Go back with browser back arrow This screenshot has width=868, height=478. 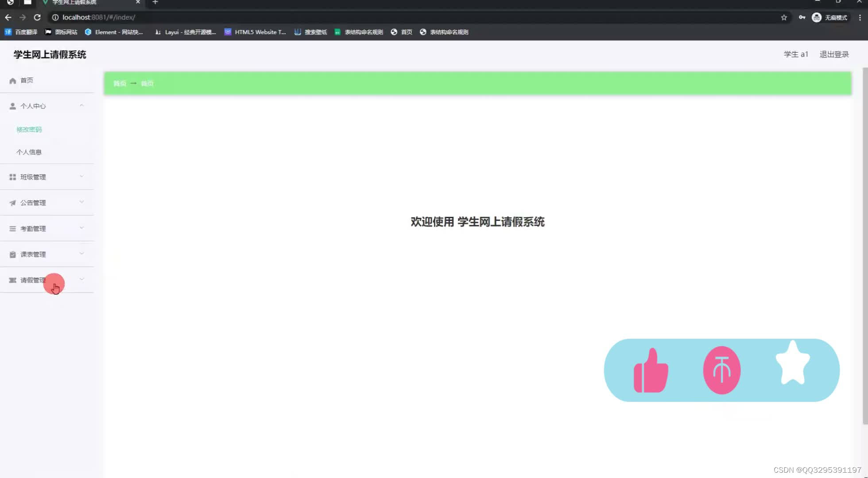pyautogui.click(x=8, y=17)
